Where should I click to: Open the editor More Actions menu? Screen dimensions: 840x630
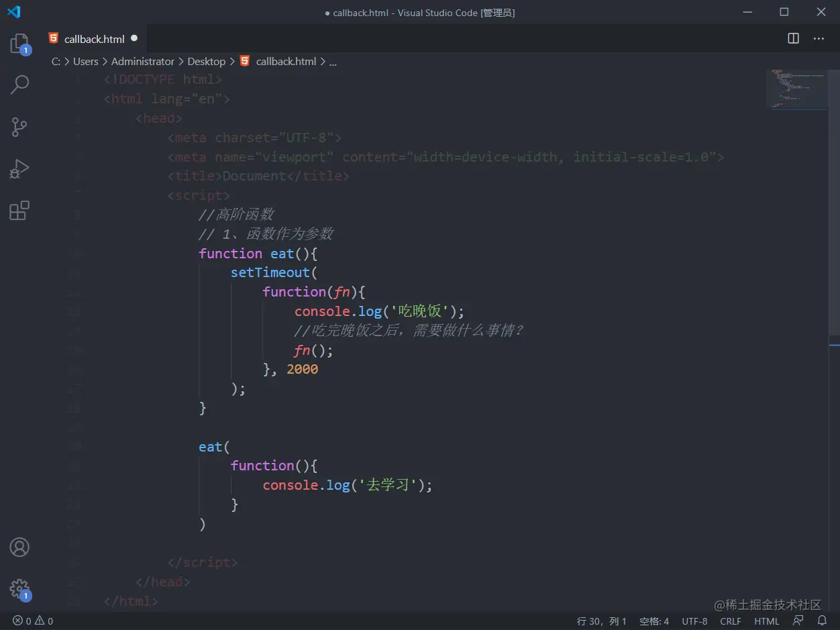coord(819,38)
